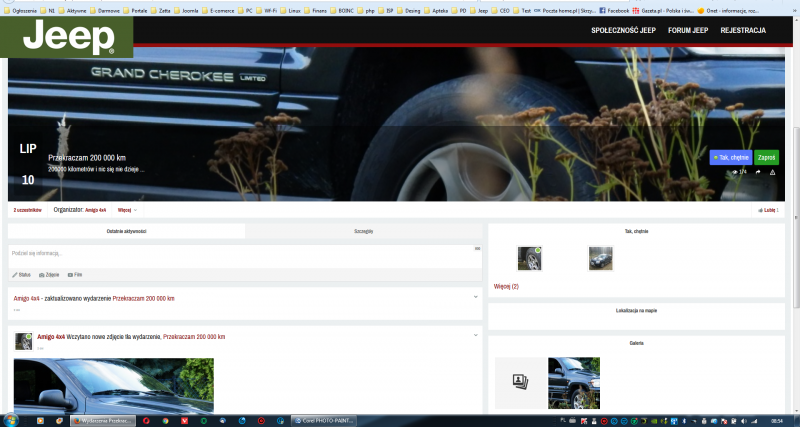
Task: Open the E-comerce bookmark folder
Action: pyautogui.click(x=218, y=10)
